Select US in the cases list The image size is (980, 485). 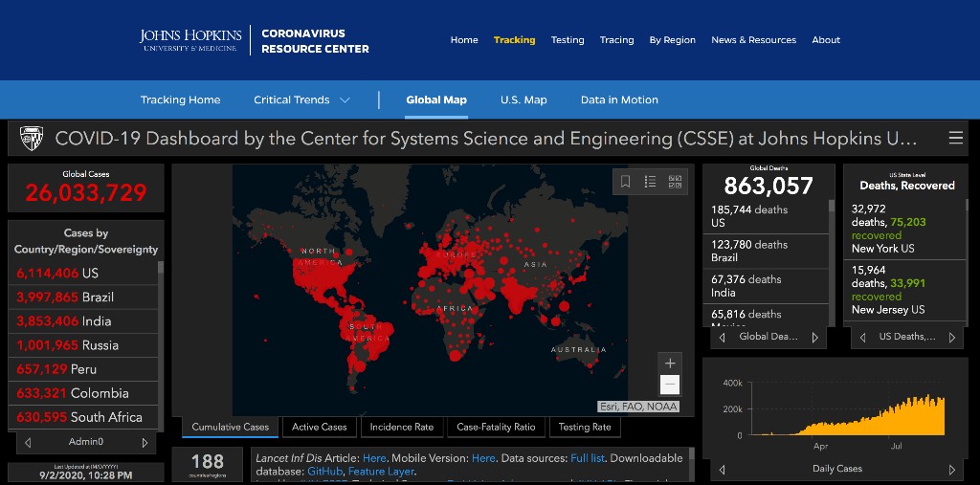click(x=83, y=274)
